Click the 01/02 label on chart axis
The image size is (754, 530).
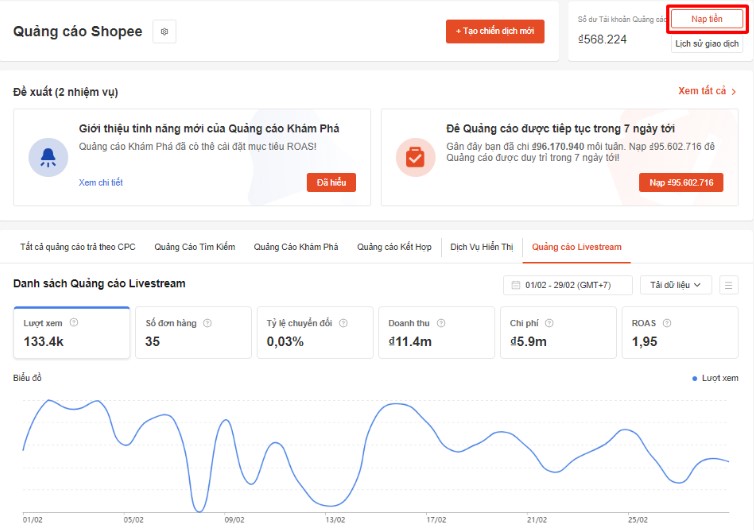point(33,520)
